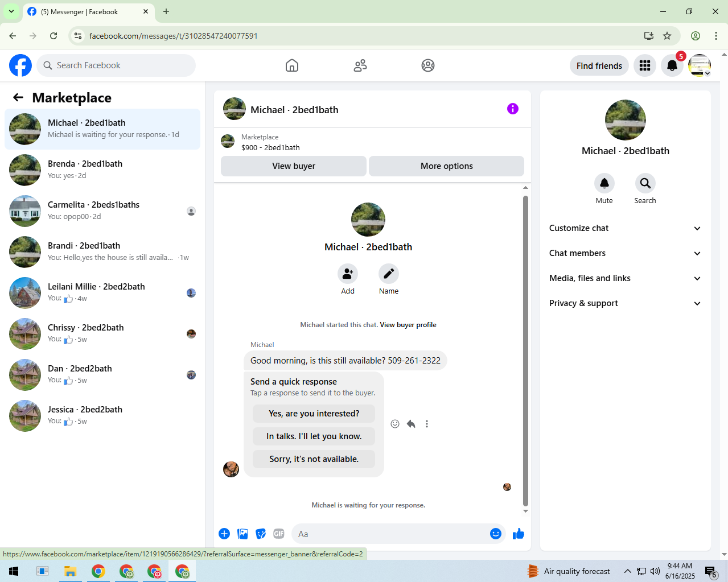Open the Groups icon in top navigation
The width and height of the screenshot is (728, 582).
point(428,65)
